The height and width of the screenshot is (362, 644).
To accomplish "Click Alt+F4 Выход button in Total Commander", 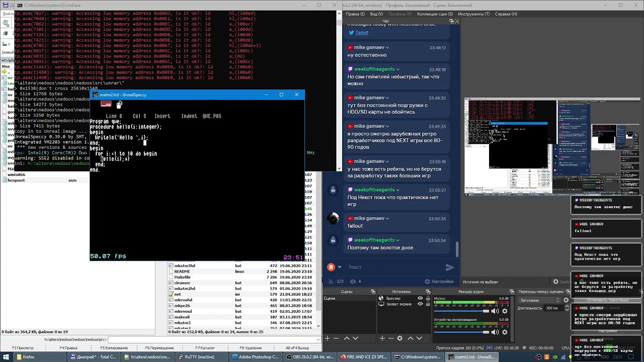I will 297,348.
